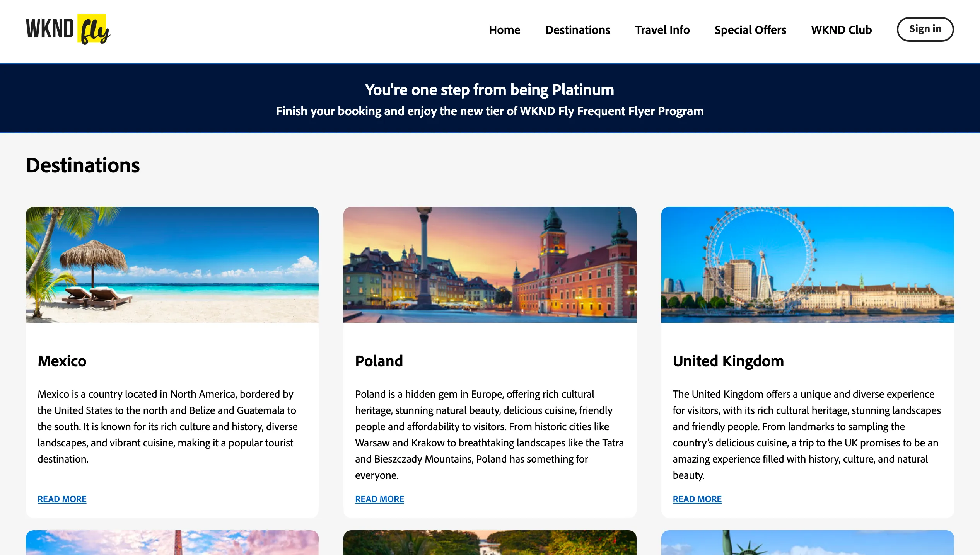Click the Destinations page heading

pyautogui.click(x=83, y=165)
